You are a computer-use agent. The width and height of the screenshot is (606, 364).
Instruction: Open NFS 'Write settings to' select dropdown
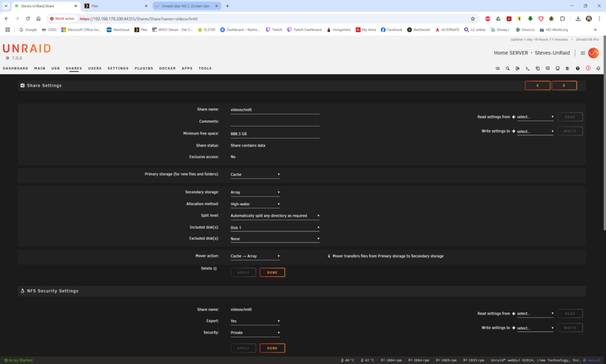coord(535,328)
